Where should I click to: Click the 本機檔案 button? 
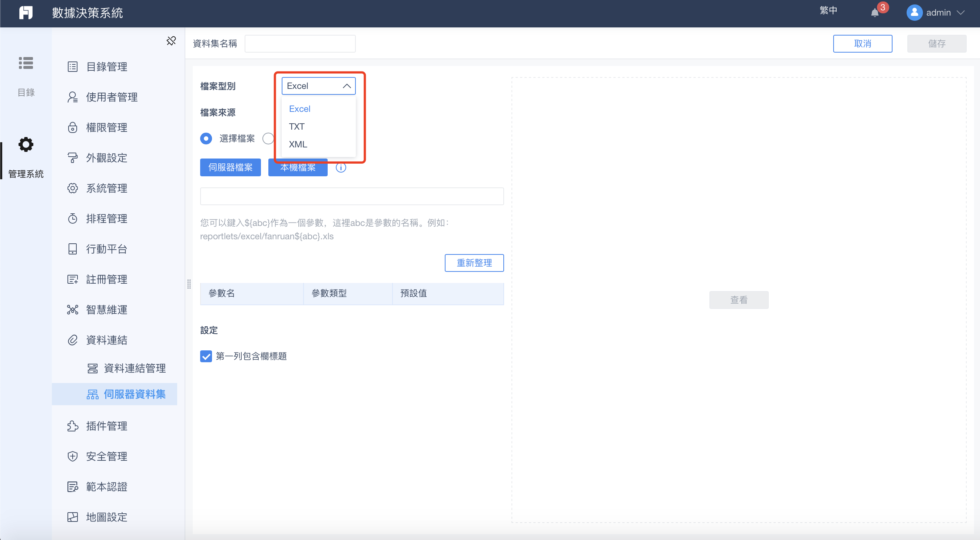pos(298,167)
